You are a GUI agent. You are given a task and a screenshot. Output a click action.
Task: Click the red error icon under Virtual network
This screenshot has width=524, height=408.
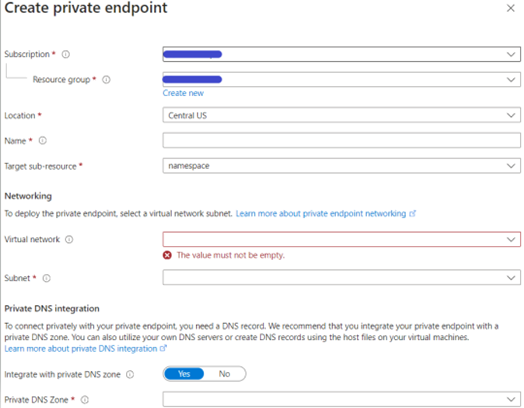(x=167, y=255)
